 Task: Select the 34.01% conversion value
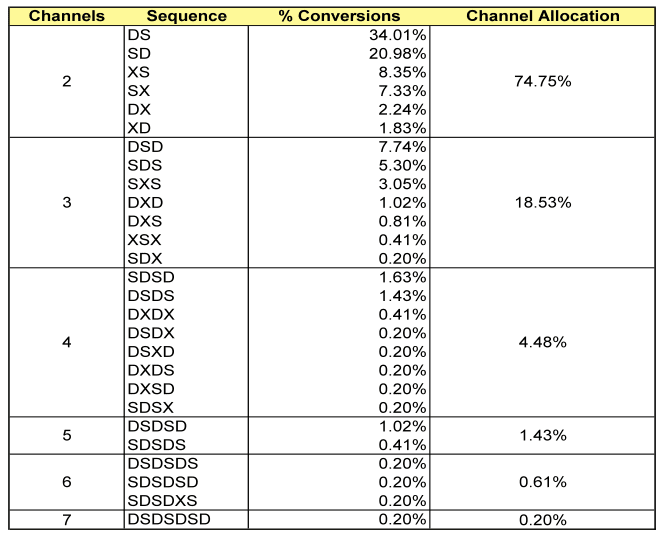point(400,35)
